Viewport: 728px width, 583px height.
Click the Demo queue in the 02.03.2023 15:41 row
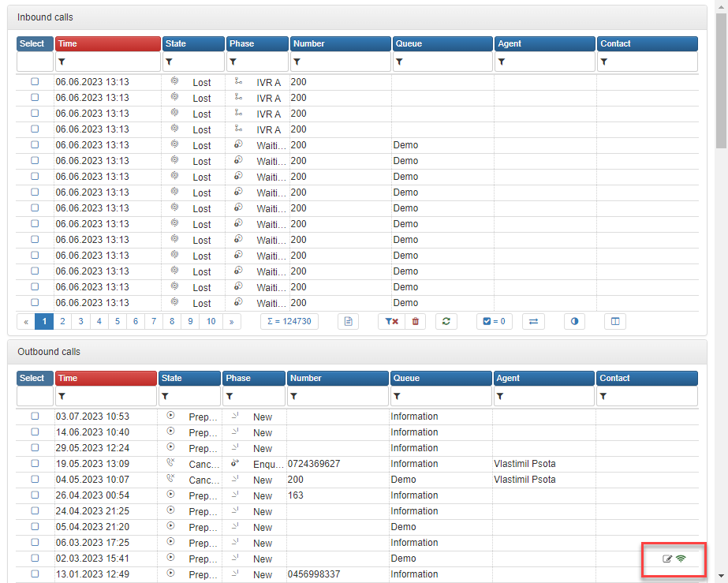click(x=403, y=559)
